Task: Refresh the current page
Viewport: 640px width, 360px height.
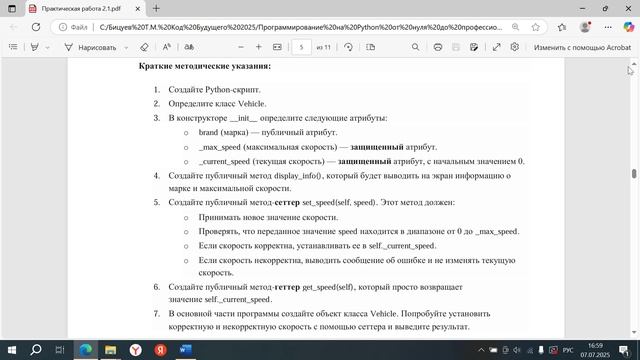Action: coord(36,27)
